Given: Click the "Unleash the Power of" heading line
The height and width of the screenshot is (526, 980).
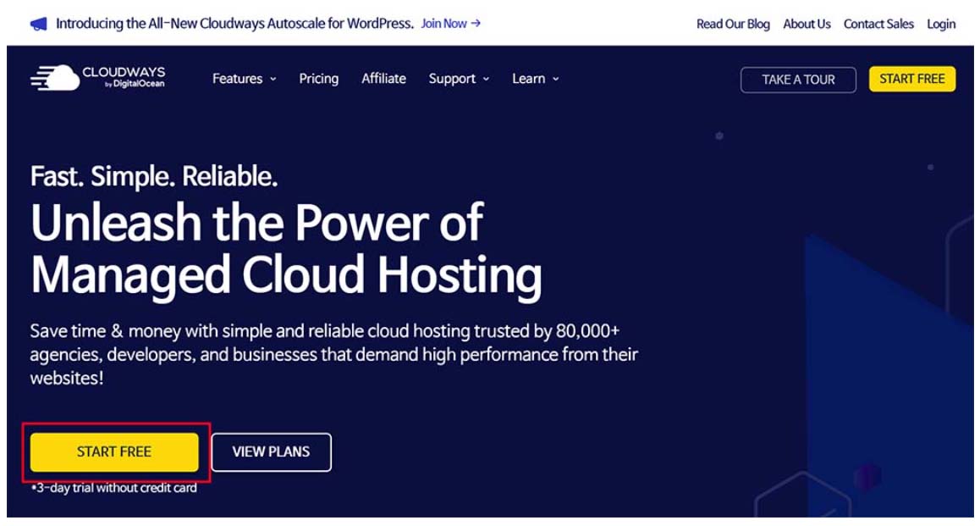Looking at the screenshot, I should 257,222.
